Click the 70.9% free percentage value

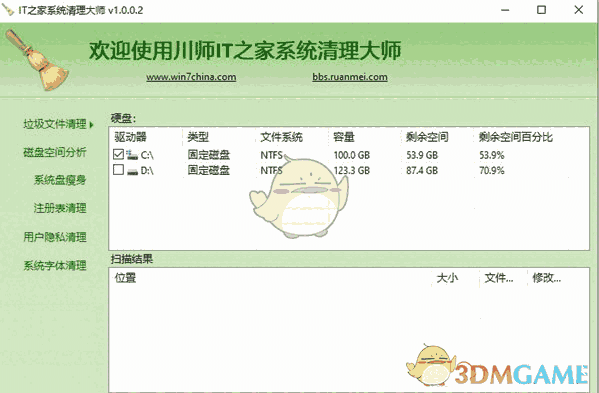point(492,170)
